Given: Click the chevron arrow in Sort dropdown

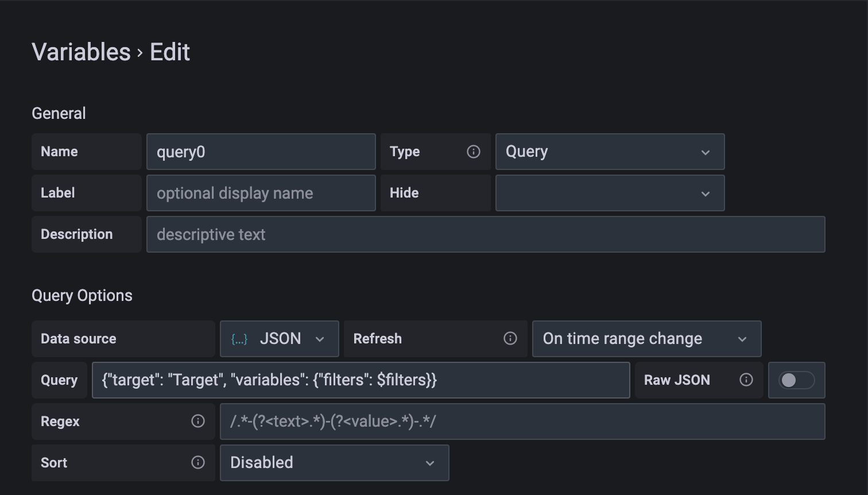Looking at the screenshot, I should coord(430,463).
